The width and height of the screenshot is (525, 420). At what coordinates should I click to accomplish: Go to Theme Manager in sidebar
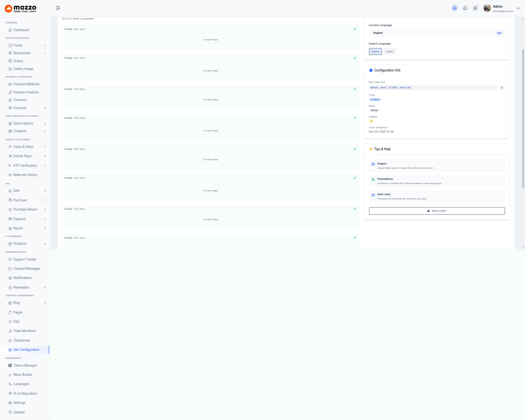point(25,365)
